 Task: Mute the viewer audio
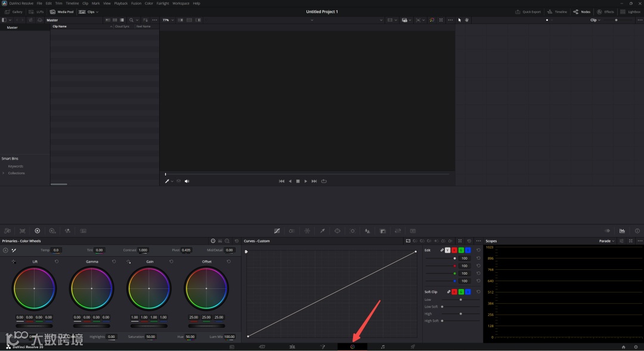[187, 181]
